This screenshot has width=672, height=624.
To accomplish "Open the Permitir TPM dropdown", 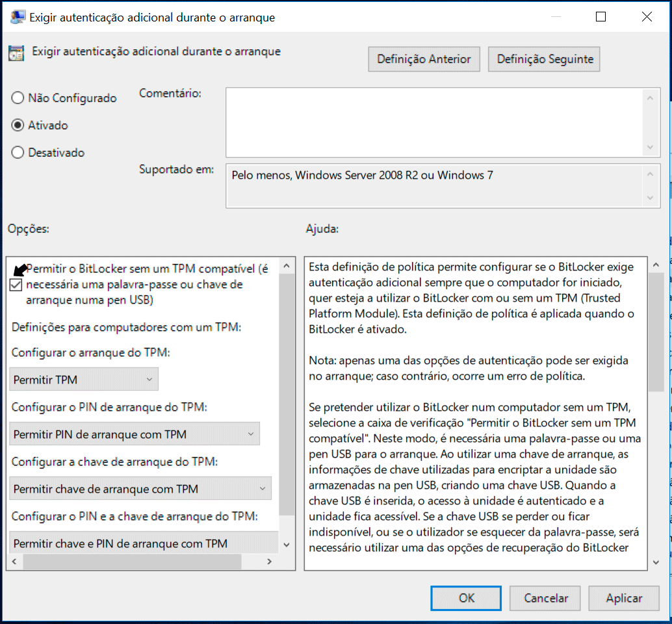I will 84,380.
